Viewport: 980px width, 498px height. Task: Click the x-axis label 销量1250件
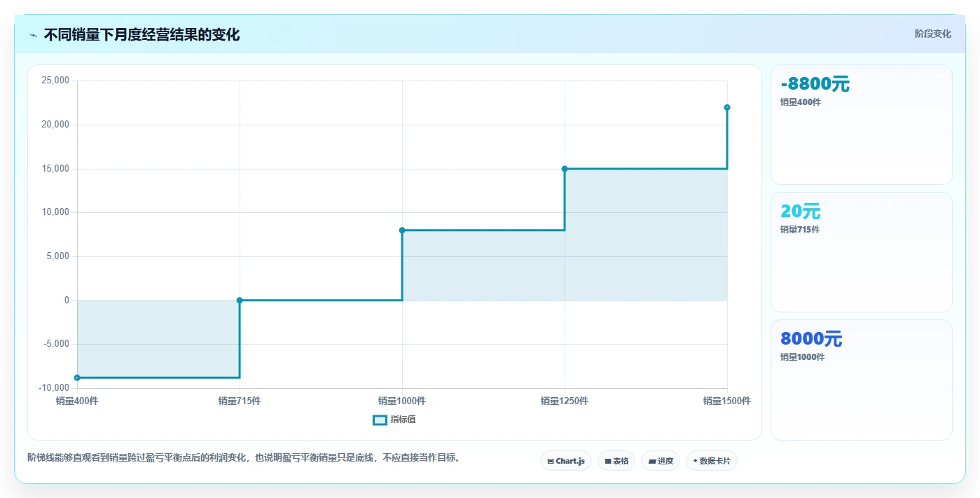565,401
